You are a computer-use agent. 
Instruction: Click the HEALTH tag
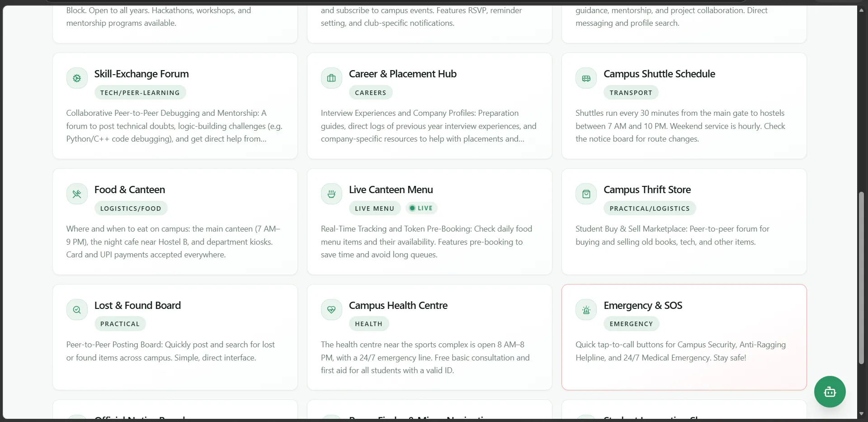pyautogui.click(x=368, y=324)
